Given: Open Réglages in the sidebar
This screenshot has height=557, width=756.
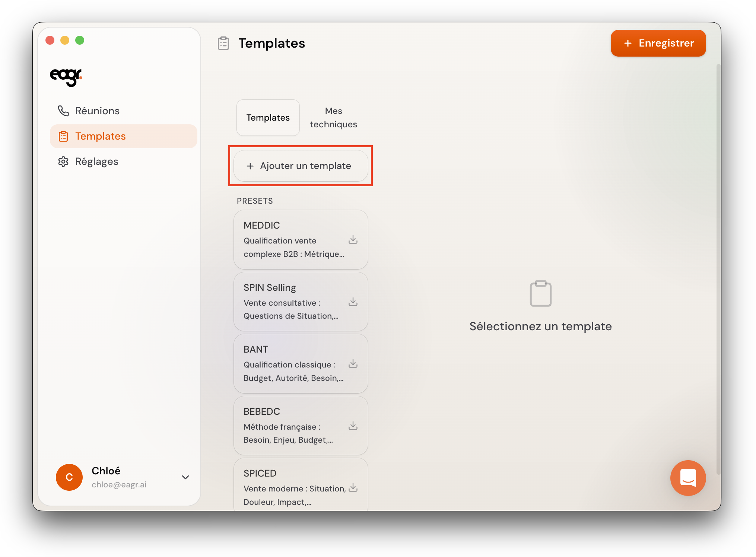Looking at the screenshot, I should [96, 162].
